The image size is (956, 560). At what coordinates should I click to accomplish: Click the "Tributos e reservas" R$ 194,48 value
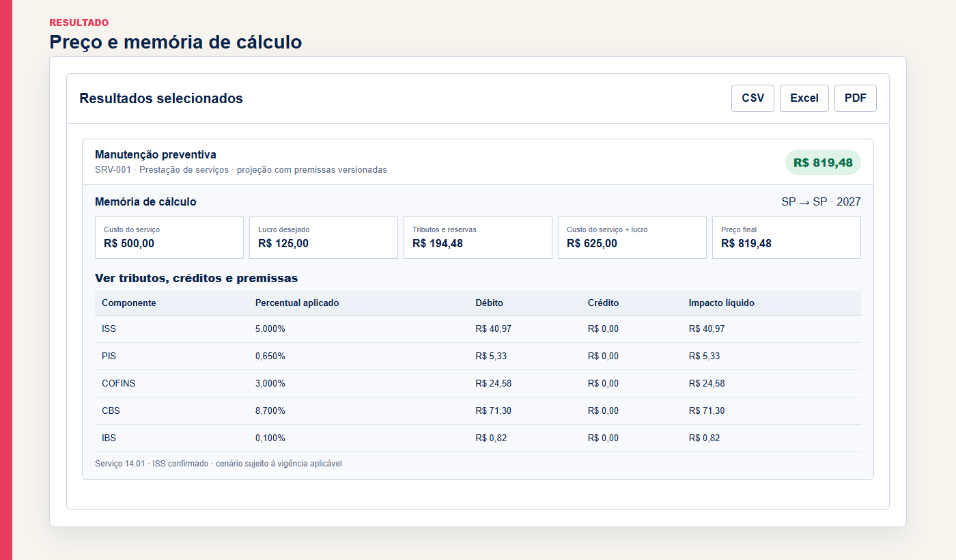pyautogui.click(x=438, y=244)
